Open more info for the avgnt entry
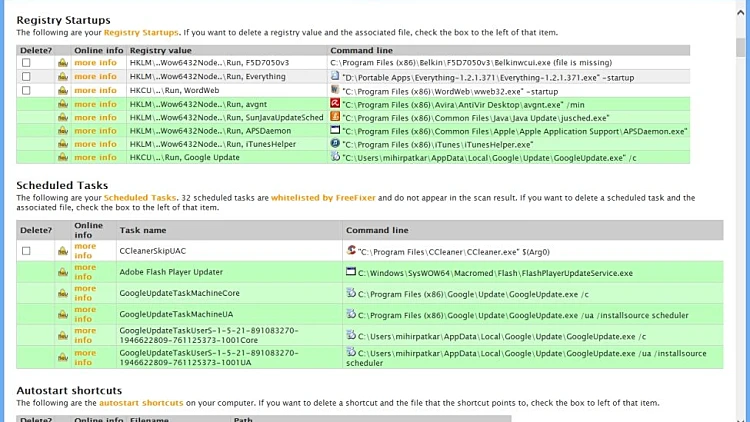Image resolution: width=750 pixels, height=422 pixels. point(95,103)
